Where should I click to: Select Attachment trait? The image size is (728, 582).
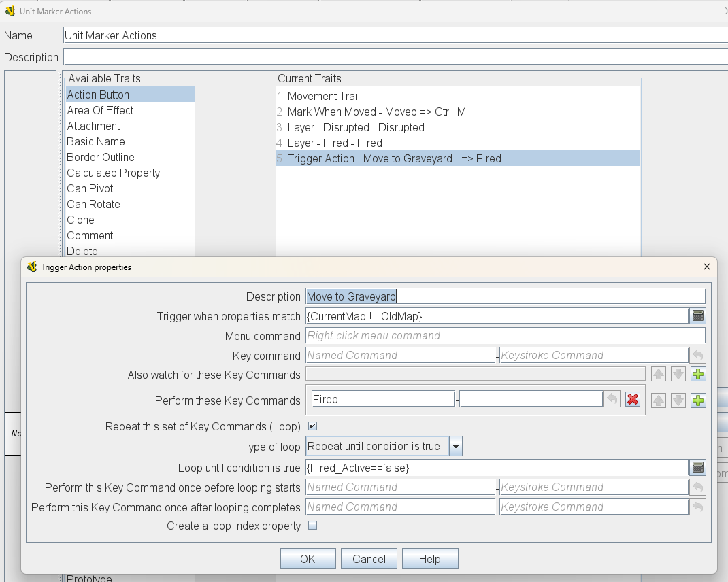click(131, 126)
